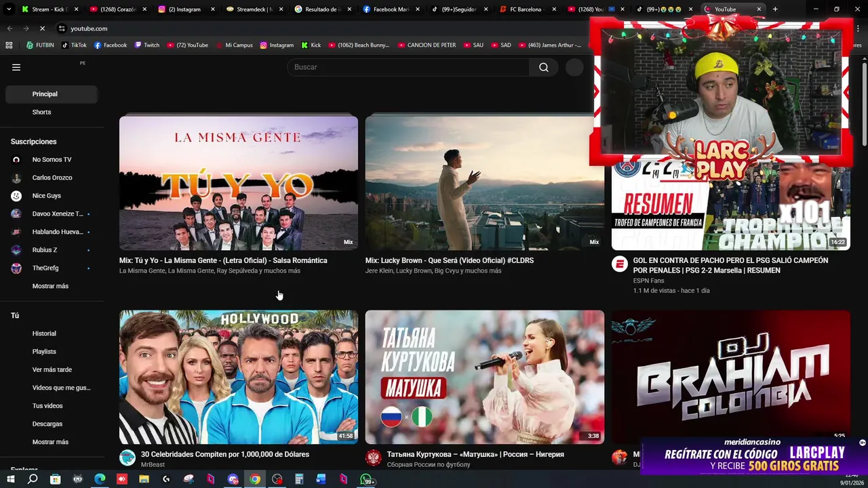This screenshot has height=488, width=868.
Task: Switch to Streamdeck tab
Action: click(254, 9)
